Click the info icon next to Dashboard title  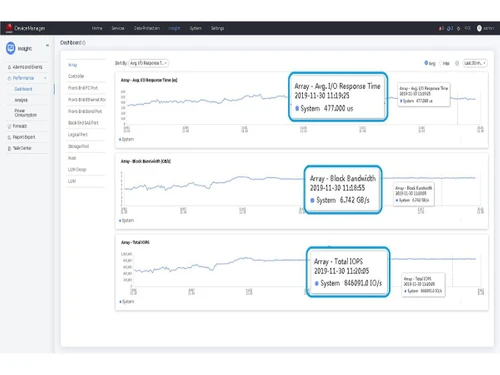pos(84,43)
